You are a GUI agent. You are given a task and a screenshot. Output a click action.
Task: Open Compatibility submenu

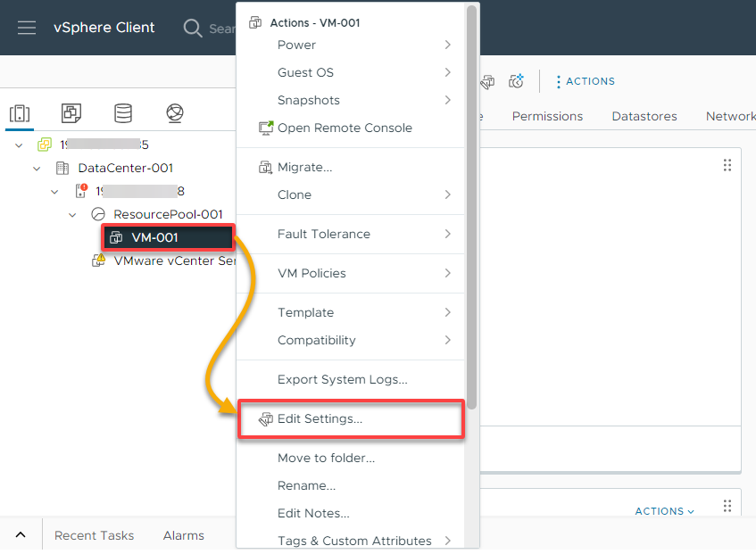(x=351, y=340)
